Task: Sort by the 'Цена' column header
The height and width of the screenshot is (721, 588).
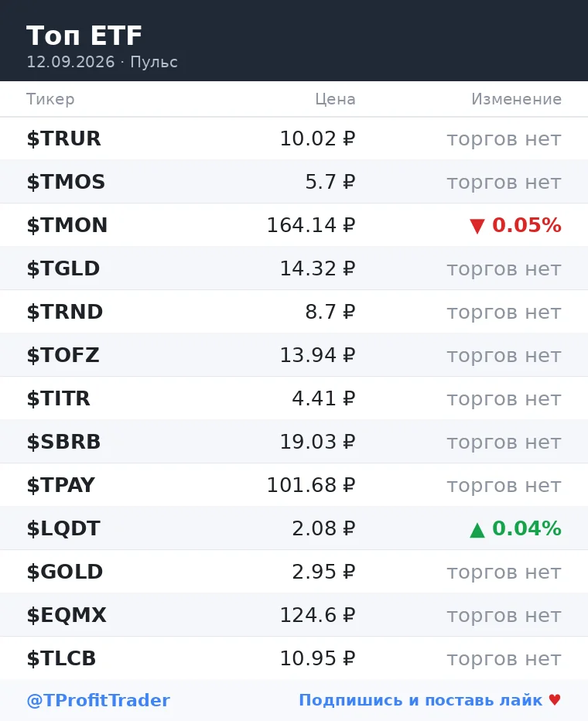Action: [x=335, y=99]
